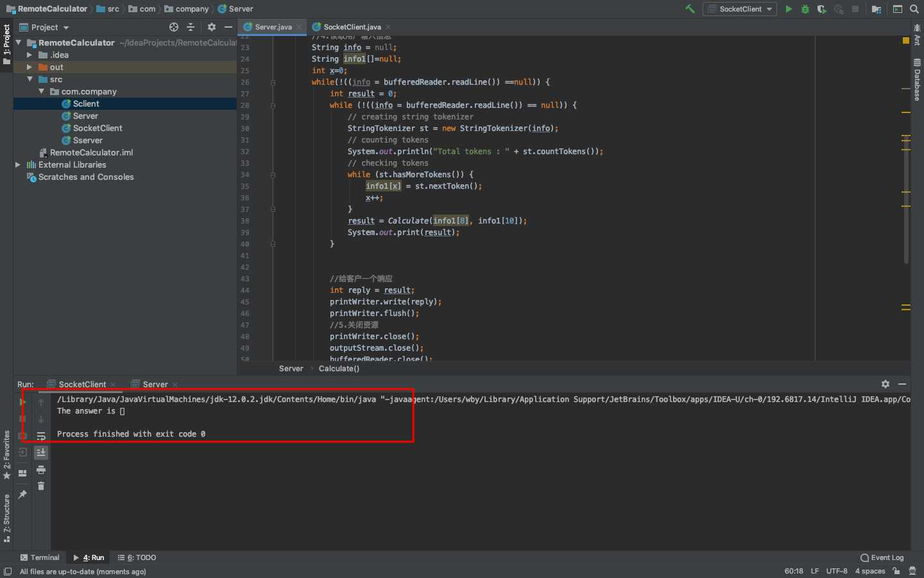This screenshot has height=578, width=924.
Task: Open the Event Log
Action: point(882,557)
